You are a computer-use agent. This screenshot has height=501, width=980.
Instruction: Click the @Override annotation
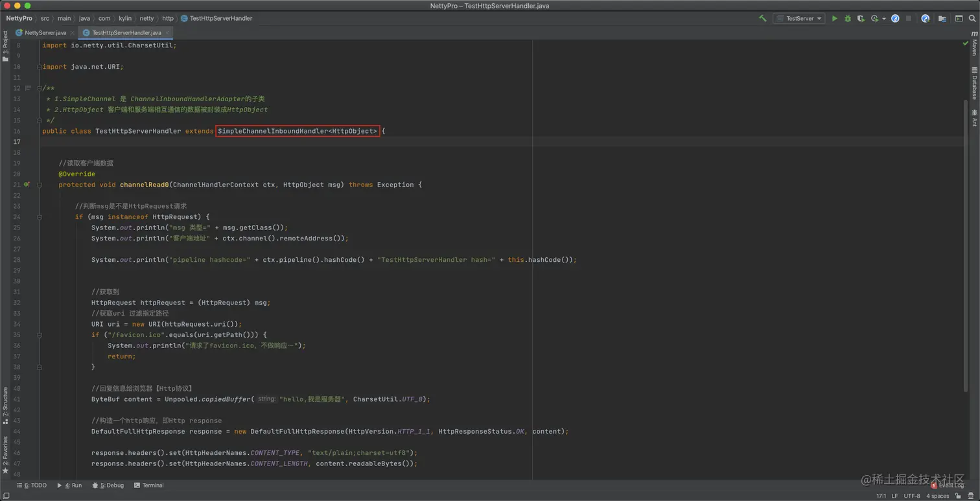(76, 174)
